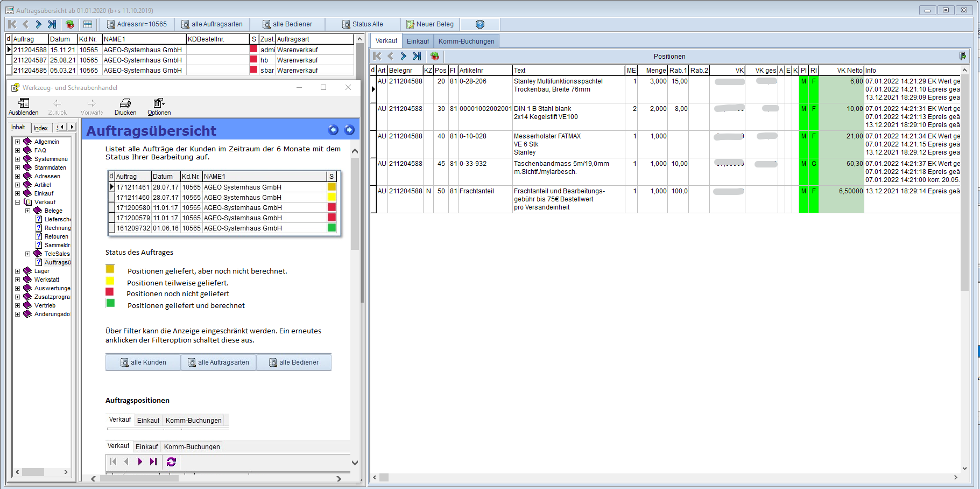Toggle the Status Alle filter
The image size is (980, 489).
(363, 24)
